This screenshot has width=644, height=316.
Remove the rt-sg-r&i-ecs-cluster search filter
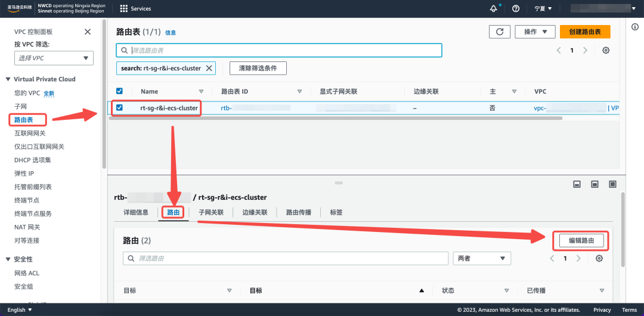click(x=209, y=68)
